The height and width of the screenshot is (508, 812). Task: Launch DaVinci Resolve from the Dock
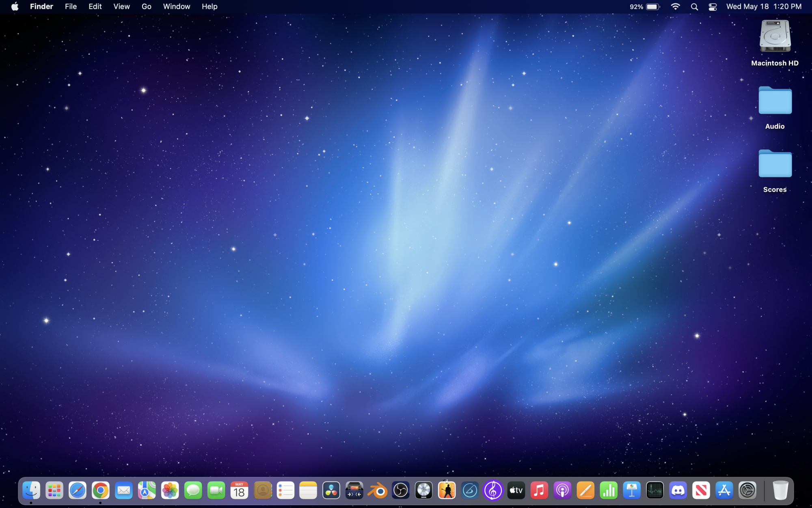click(x=331, y=491)
